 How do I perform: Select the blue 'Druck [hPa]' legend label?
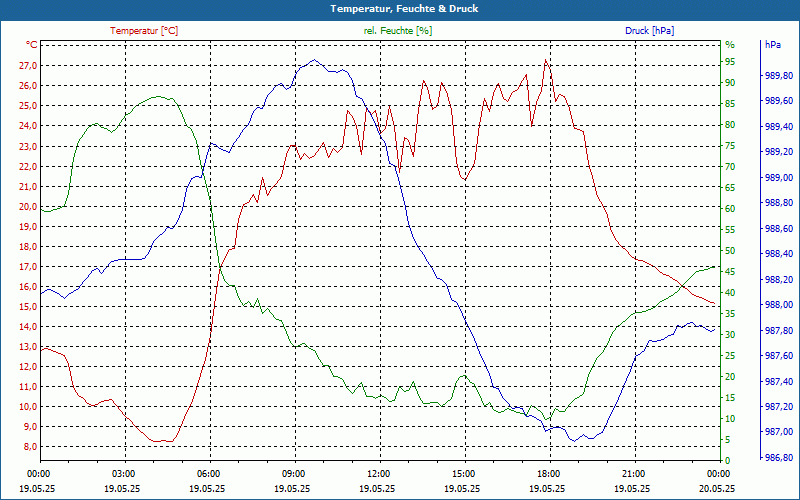[x=649, y=31]
